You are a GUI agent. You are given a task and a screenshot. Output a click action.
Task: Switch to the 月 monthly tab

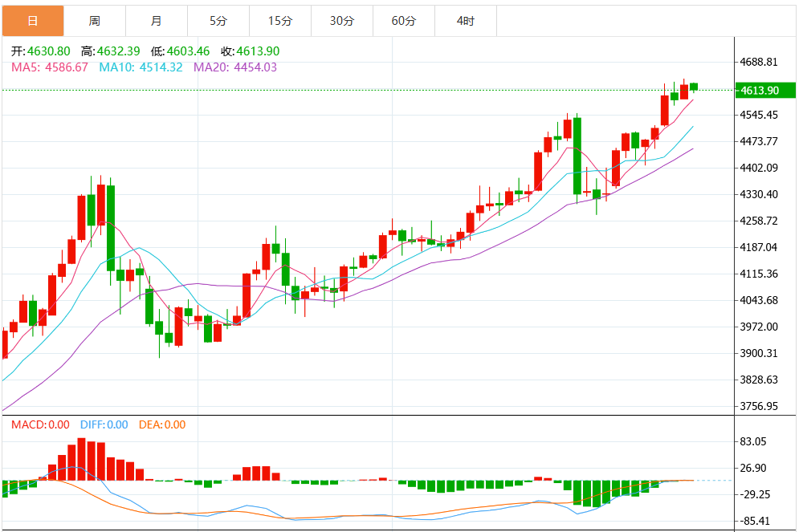(157, 21)
